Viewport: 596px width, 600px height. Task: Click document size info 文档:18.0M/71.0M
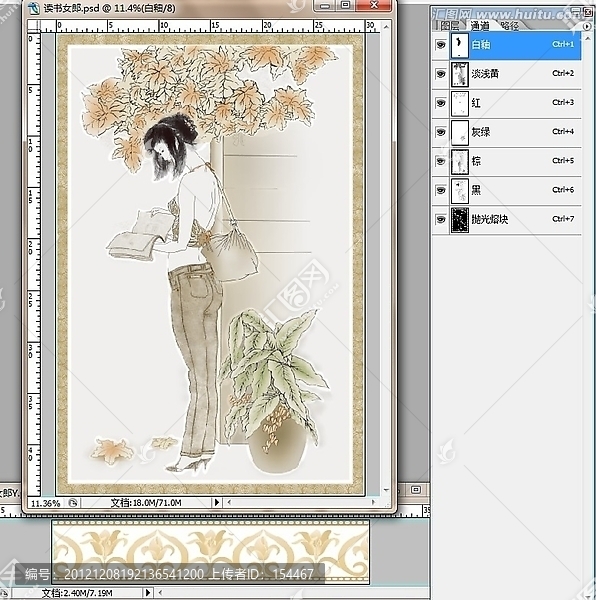tap(146, 502)
